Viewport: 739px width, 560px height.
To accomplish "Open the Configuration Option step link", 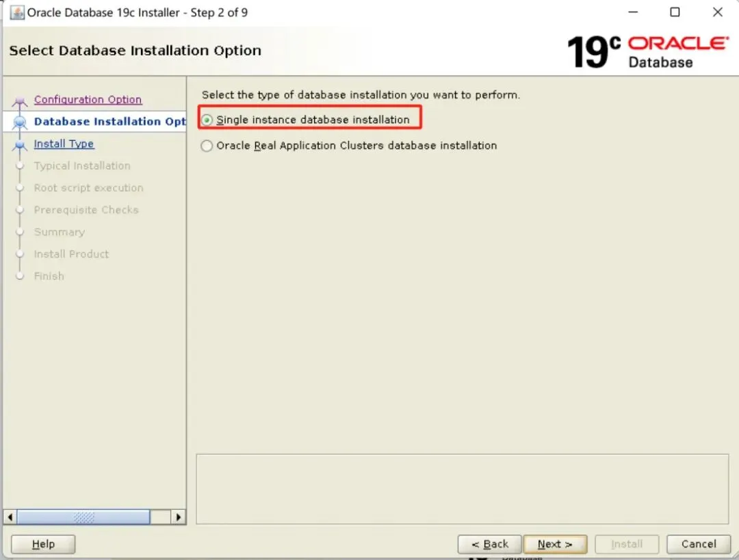I will (88, 99).
